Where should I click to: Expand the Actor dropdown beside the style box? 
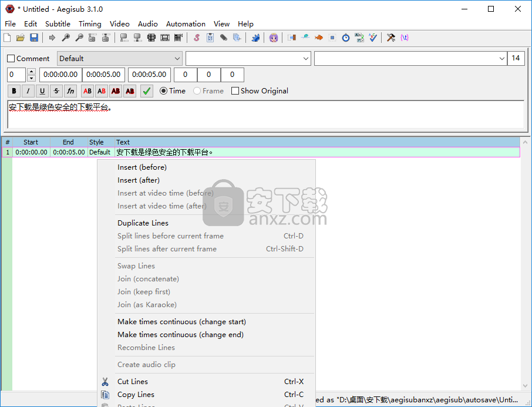306,59
